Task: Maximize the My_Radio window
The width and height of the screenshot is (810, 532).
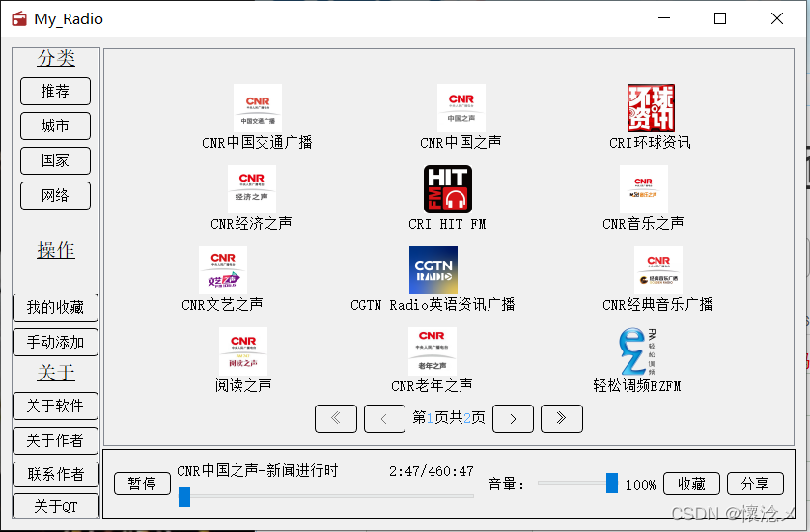Action: point(720,18)
